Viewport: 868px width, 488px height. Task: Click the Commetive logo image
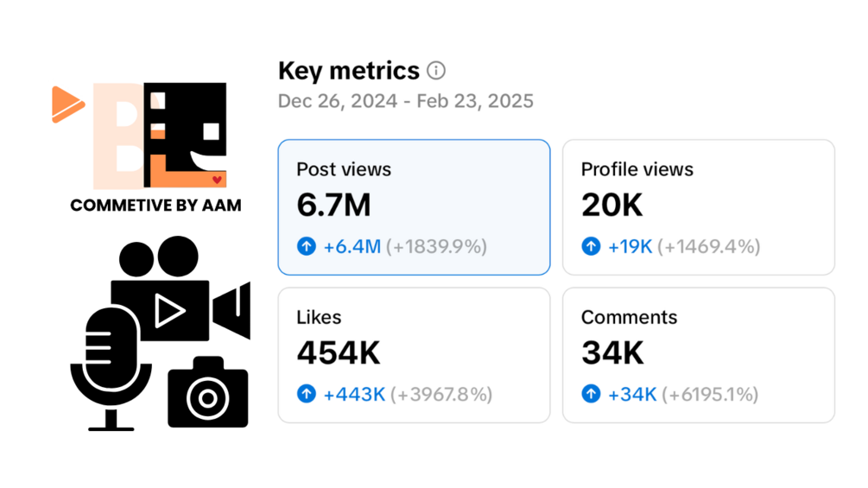point(160,136)
